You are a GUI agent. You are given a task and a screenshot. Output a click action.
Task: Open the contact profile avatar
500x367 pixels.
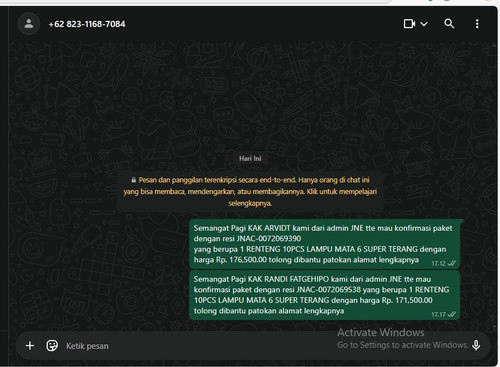[x=29, y=24]
